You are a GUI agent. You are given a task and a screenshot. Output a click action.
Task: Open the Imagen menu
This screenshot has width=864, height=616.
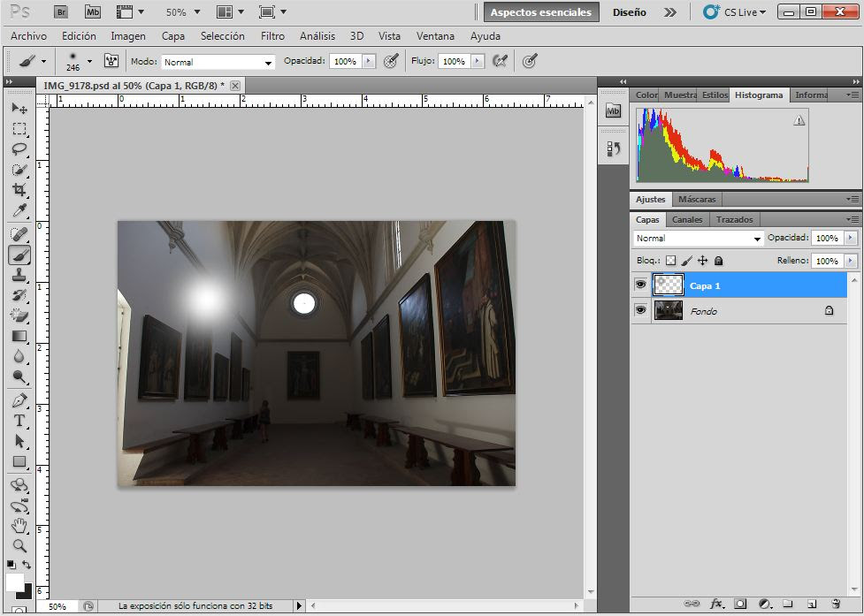[x=128, y=35]
